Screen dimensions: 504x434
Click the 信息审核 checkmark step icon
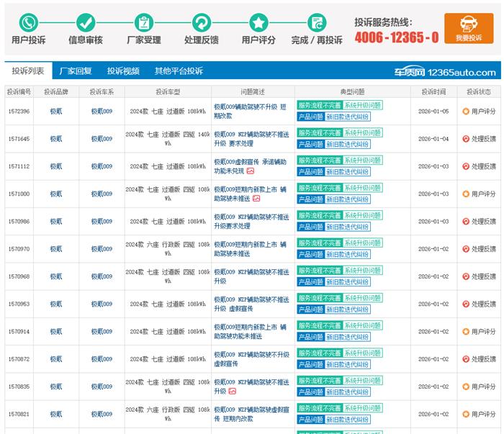pos(86,22)
